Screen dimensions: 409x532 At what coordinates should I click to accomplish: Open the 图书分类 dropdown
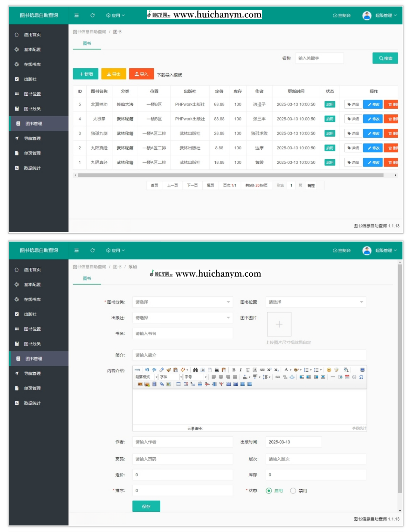click(182, 302)
